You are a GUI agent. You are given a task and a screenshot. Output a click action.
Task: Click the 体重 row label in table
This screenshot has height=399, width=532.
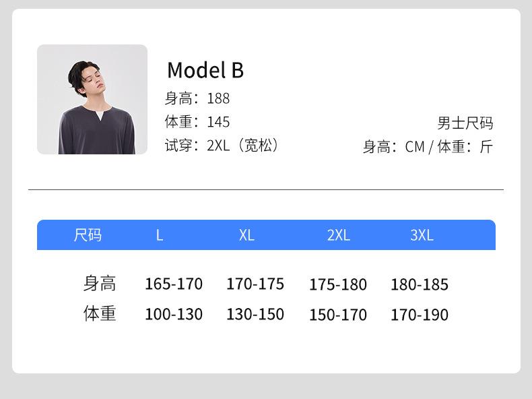coord(100,314)
